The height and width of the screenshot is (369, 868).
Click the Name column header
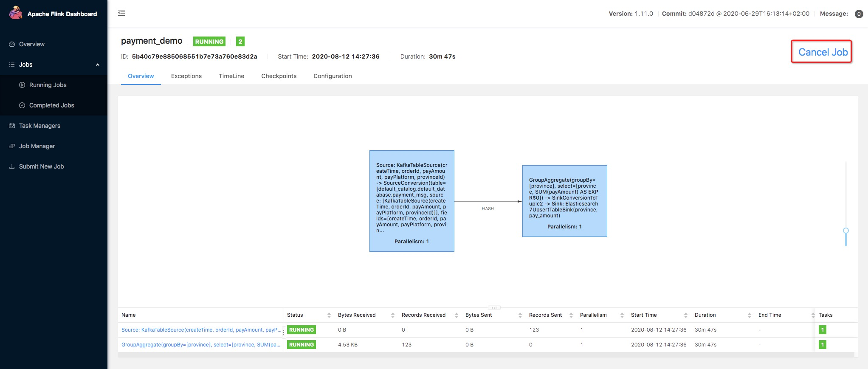(x=129, y=315)
